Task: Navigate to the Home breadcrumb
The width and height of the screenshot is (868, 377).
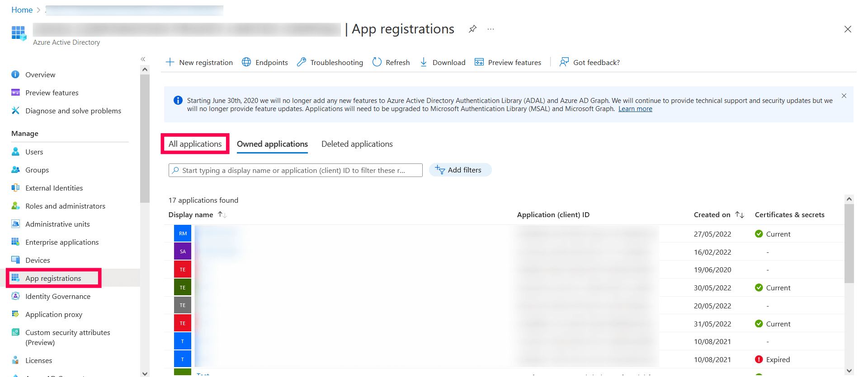Action: click(22, 10)
